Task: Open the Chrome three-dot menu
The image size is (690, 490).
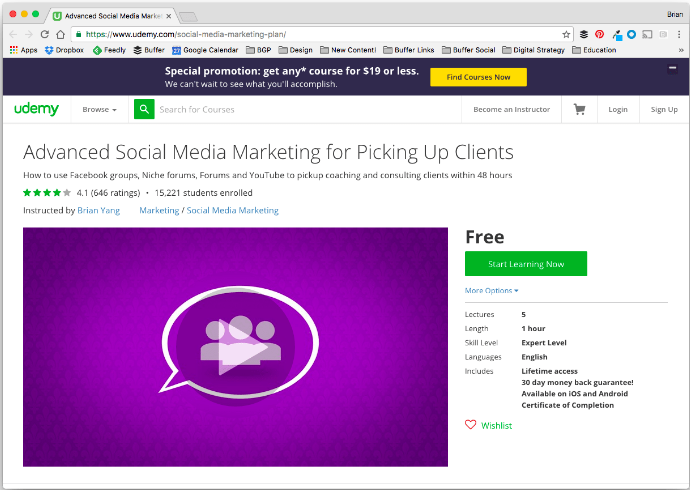Action: tap(679, 34)
